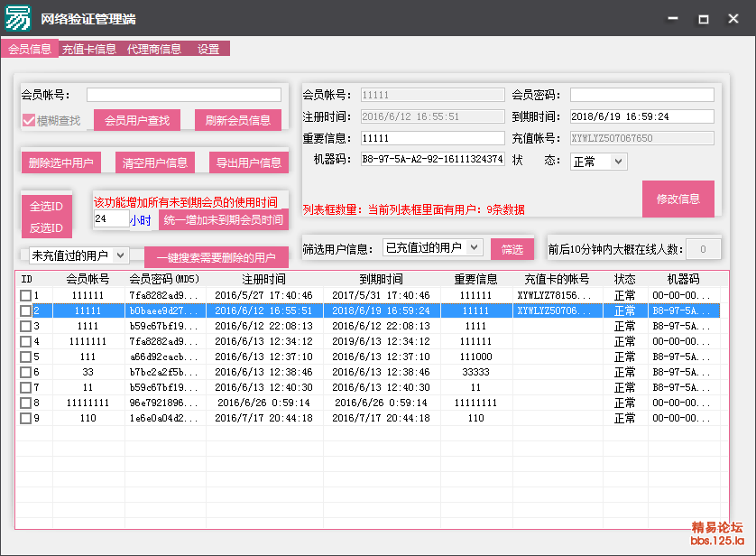
Task: Click the app logo icon in title bar
Action: (17, 18)
